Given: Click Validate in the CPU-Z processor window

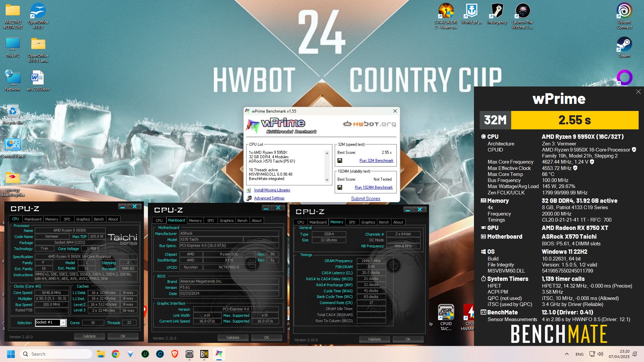Looking at the screenshot, I should click(89, 336).
